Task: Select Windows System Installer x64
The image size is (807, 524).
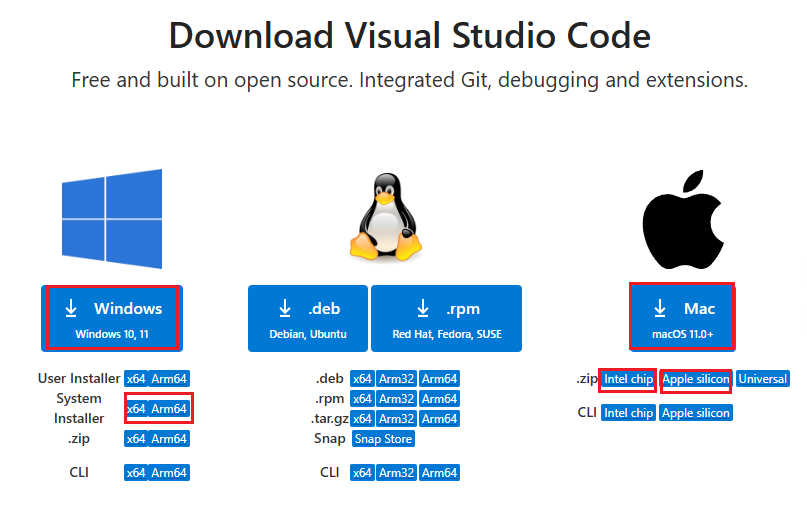Action: (x=136, y=409)
